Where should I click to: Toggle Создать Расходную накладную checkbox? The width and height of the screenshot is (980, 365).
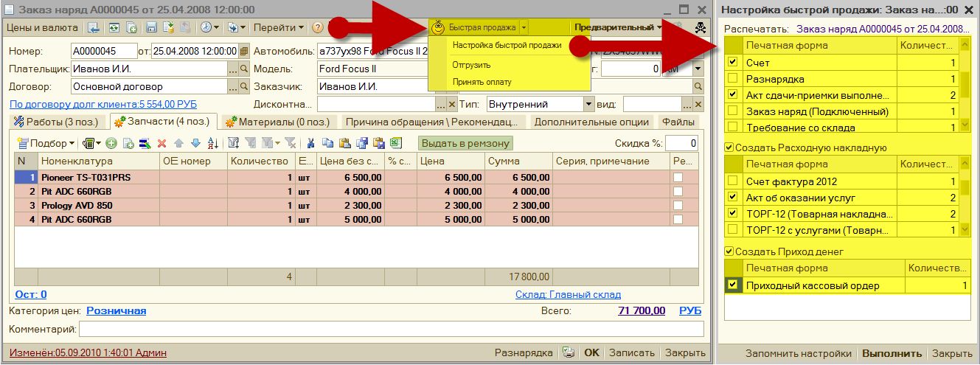(729, 147)
